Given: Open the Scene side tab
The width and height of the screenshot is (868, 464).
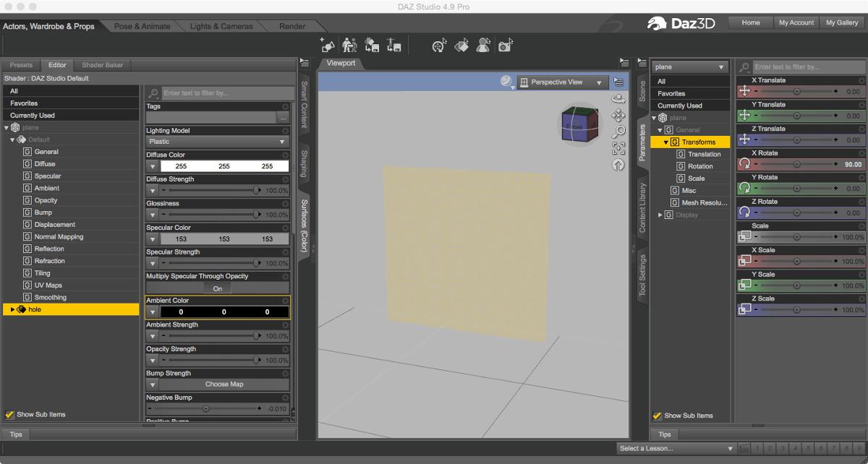Looking at the screenshot, I should 642,92.
